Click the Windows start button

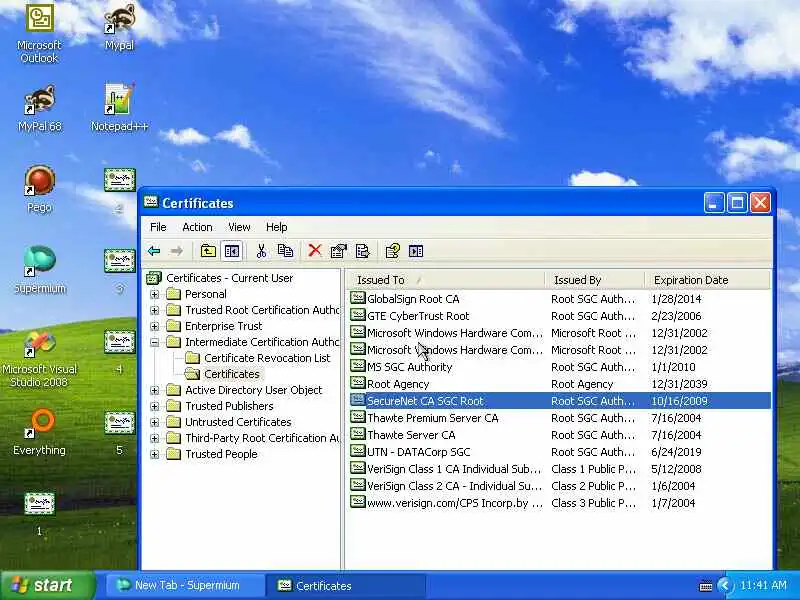[47, 585]
